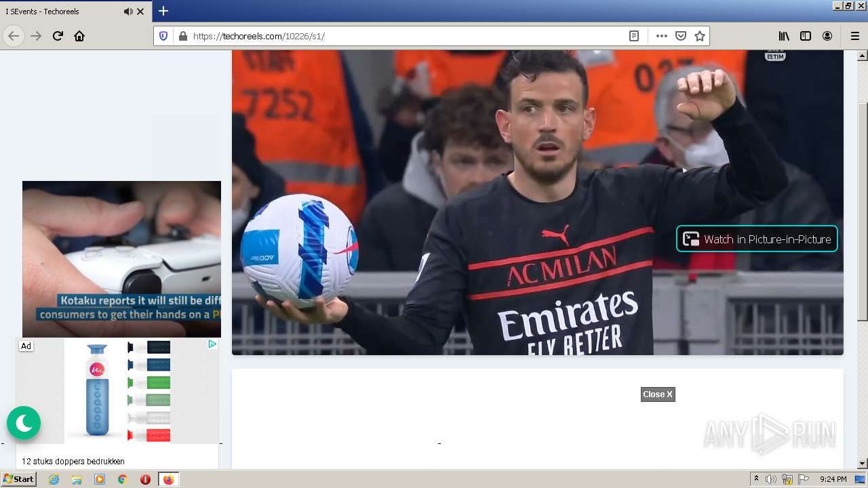This screenshot has width=868, height=488.
Task: Open the 9:24 PM clock
Action: (833, 479)
